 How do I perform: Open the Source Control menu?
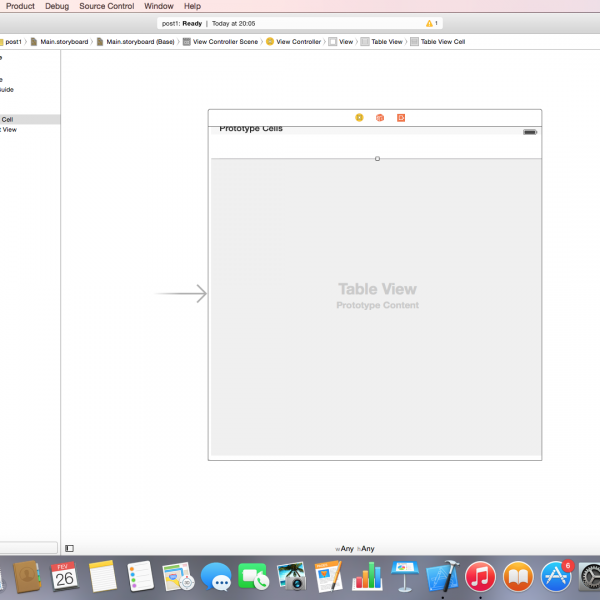106,6
